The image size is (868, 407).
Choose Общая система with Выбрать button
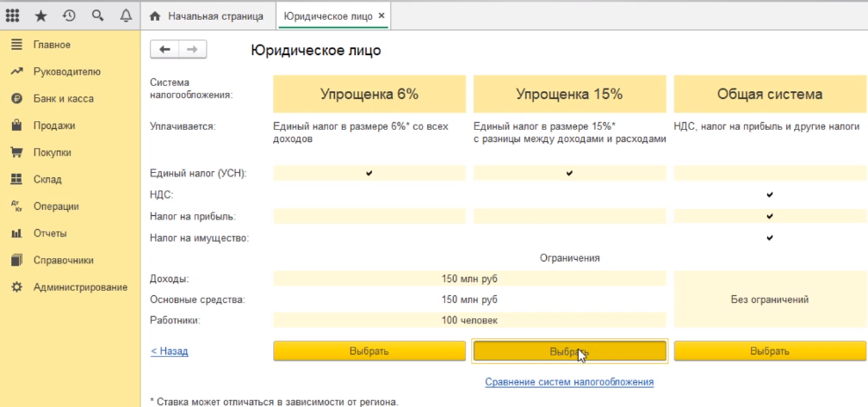pyautogui.click(x=769, y=351)
